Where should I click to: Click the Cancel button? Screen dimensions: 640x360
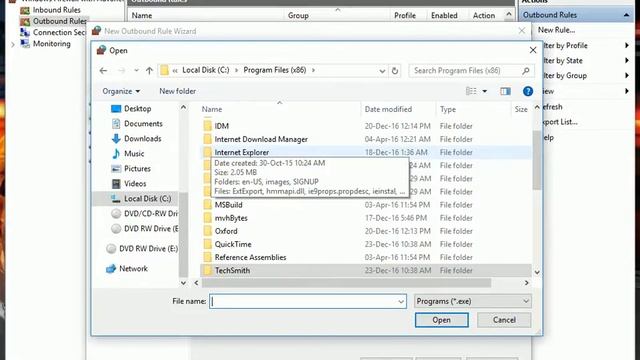[x=504, y=320]
